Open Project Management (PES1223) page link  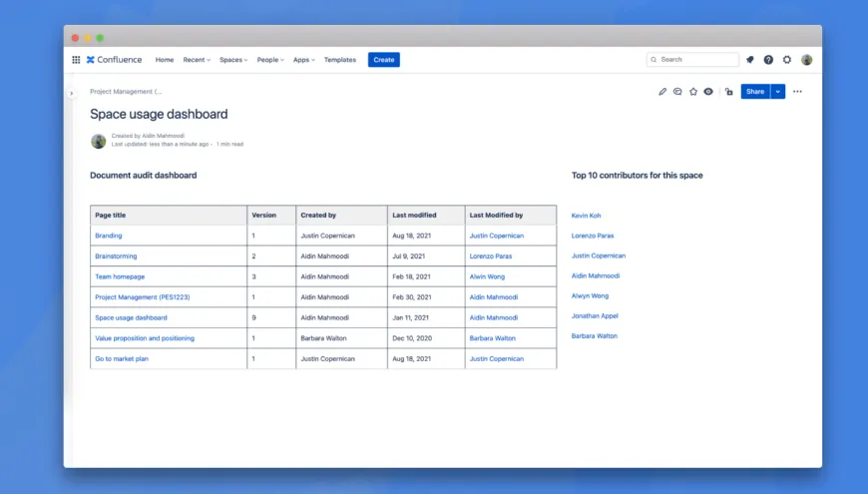(143, 297)
